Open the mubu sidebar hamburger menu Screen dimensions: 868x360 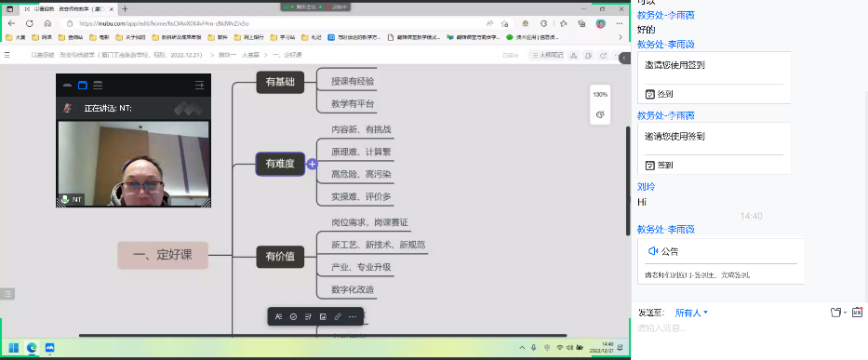point(7,55)
